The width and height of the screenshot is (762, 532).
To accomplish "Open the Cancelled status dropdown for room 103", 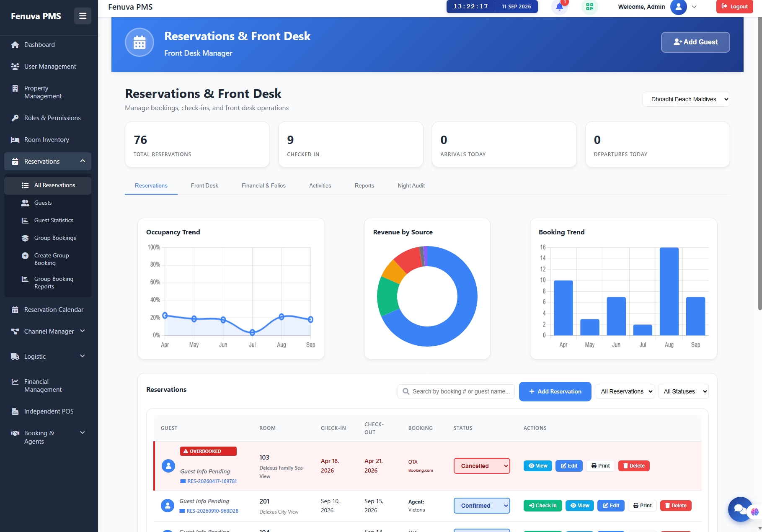I will point(482,466).
